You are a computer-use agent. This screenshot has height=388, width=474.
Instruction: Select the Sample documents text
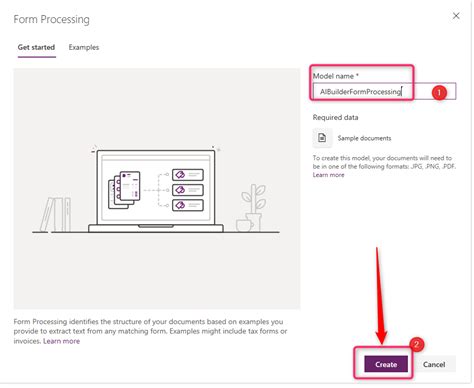[x=364, y=138]
